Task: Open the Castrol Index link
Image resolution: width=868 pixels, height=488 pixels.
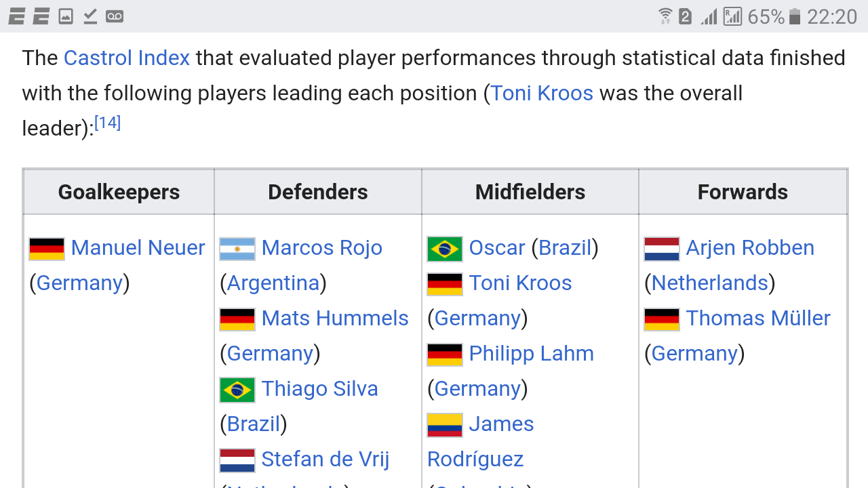Action: [x=127, y=58]
